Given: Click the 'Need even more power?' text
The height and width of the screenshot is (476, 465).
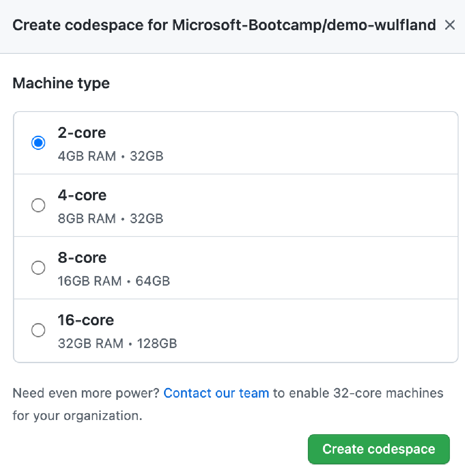Looking at the screenshot, I should point(86,393).
